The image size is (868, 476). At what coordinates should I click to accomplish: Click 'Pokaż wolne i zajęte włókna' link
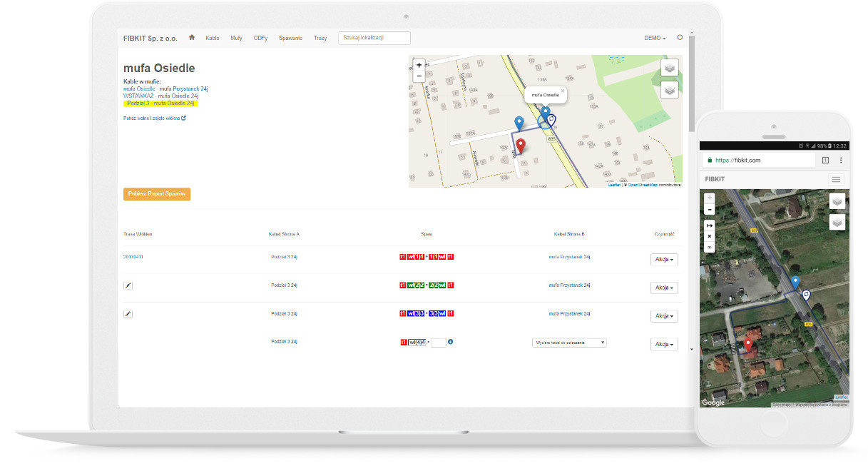(155, 118)
